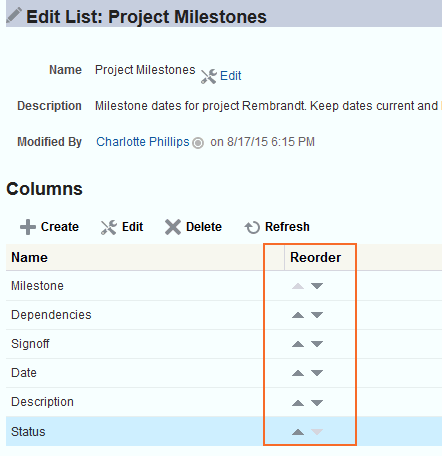
Task: Open Charlotte Phillips profile link
Action: 143,142
